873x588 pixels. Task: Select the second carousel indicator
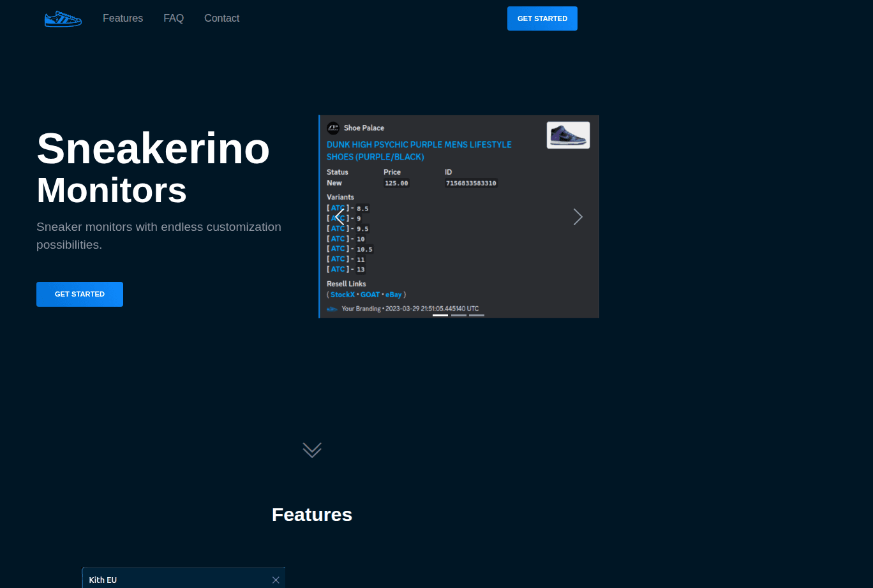click(x=459, y=315)
